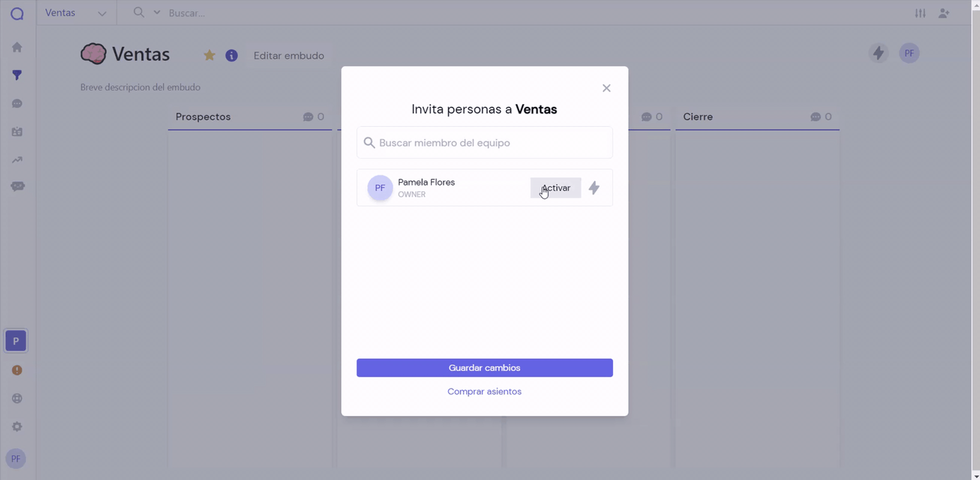
Task: Open the settings gear in the sidebar
Action: pos(17,426)
